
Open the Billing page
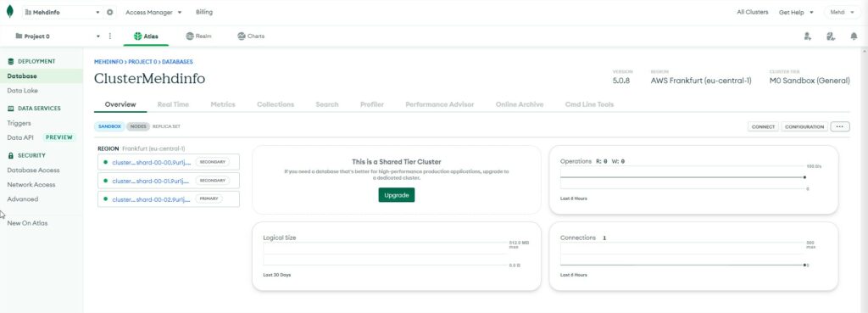203,12
